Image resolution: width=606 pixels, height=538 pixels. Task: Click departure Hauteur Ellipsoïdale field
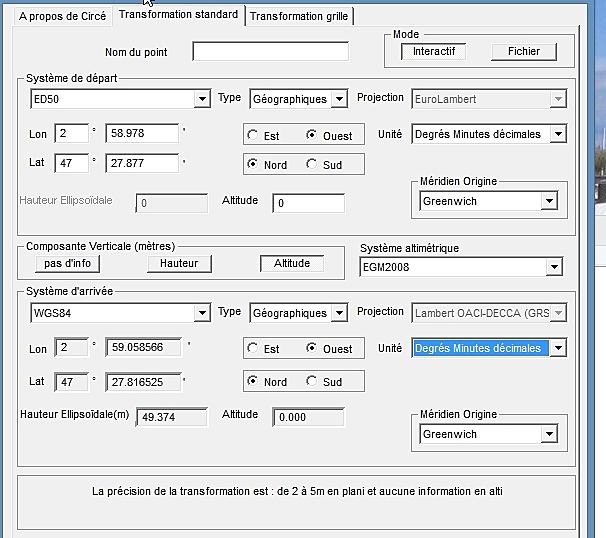click(172, 203)
